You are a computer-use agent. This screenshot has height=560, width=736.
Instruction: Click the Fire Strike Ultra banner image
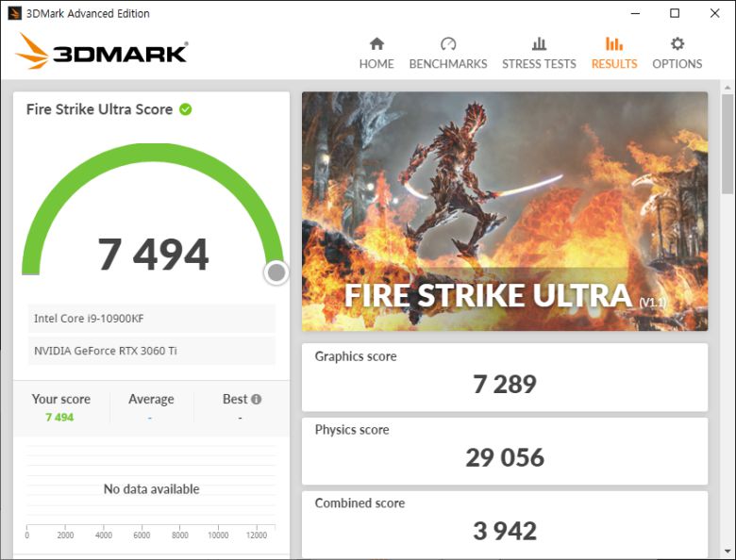click(504, 211)
